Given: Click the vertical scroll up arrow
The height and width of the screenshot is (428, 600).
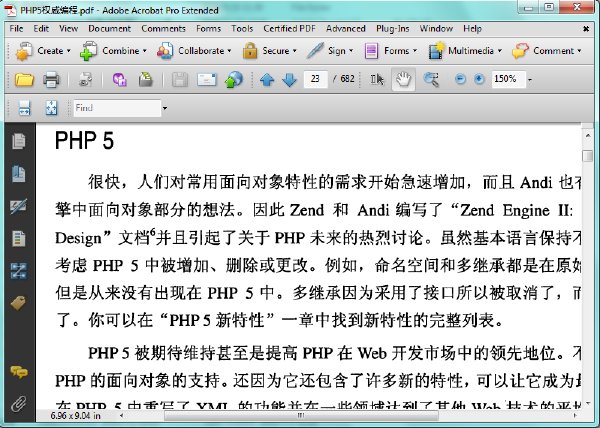Looking at the screenshot, I should (587, 135).
